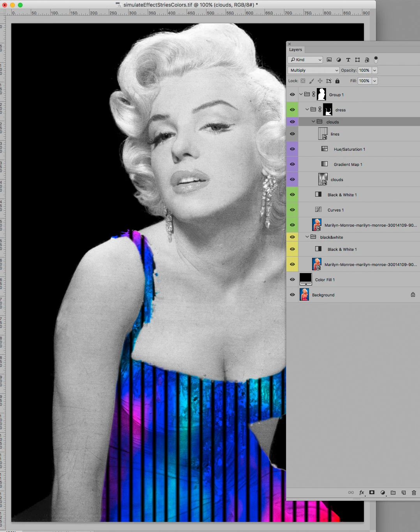
Task: Delete layer with the trash icon
Action: click(x=414, y=493)
